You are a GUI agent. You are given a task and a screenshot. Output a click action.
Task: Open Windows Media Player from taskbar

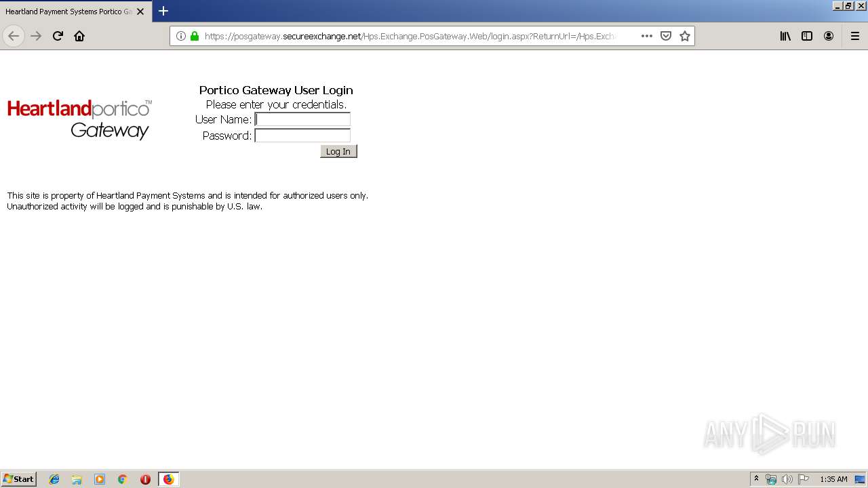coord(100,479)
